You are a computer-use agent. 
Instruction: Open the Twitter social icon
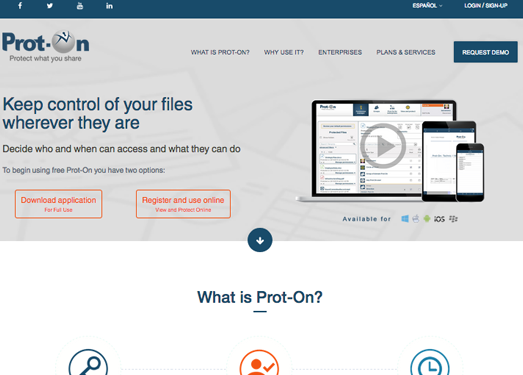[x=50, y=6]
